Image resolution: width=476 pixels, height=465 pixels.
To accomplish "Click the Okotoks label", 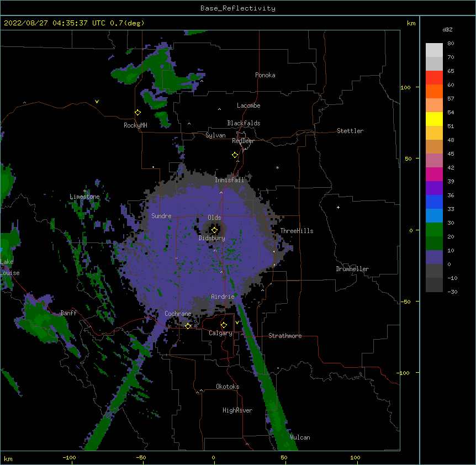I will coord(228,387).
